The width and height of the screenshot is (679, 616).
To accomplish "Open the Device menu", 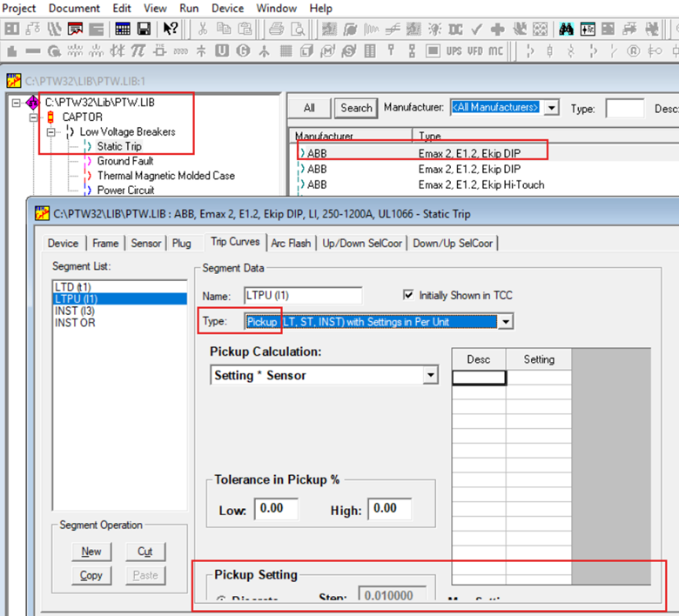I will click(227, 8).
